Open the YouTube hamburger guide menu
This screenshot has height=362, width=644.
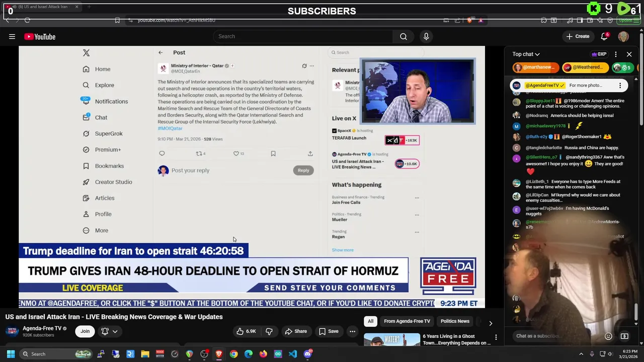click(12, 37)
